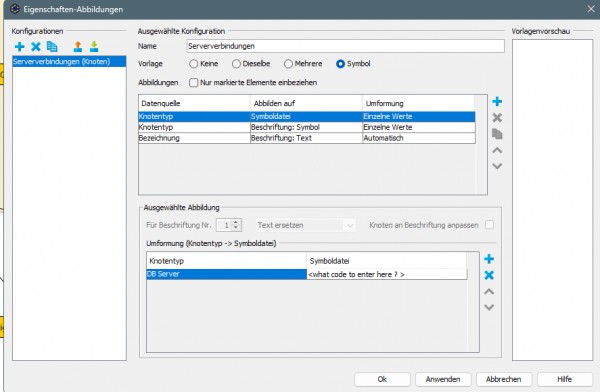600x392 pixels.
Task: Remove mapping with gray X beside Abbildungen table
Action: point(497,118)
